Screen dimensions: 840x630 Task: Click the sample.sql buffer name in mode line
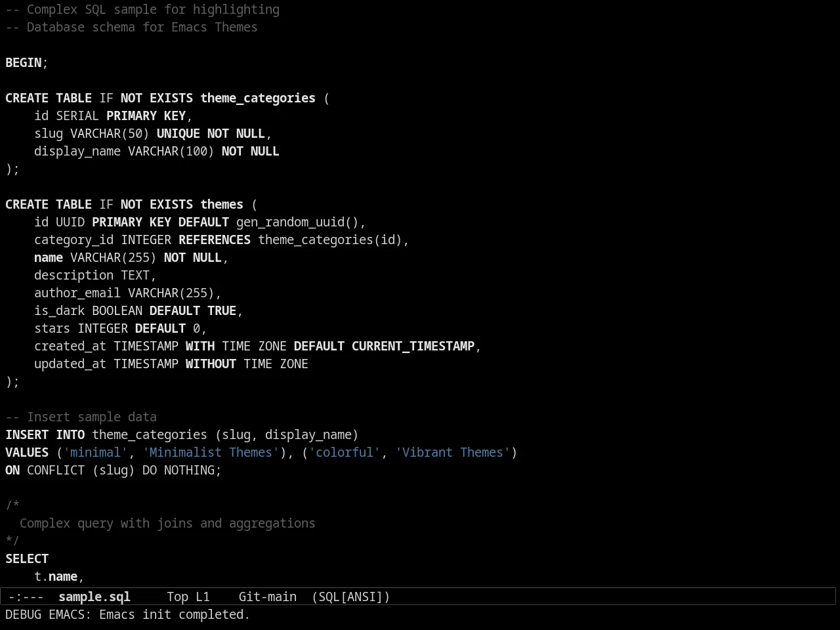[94, 597]
